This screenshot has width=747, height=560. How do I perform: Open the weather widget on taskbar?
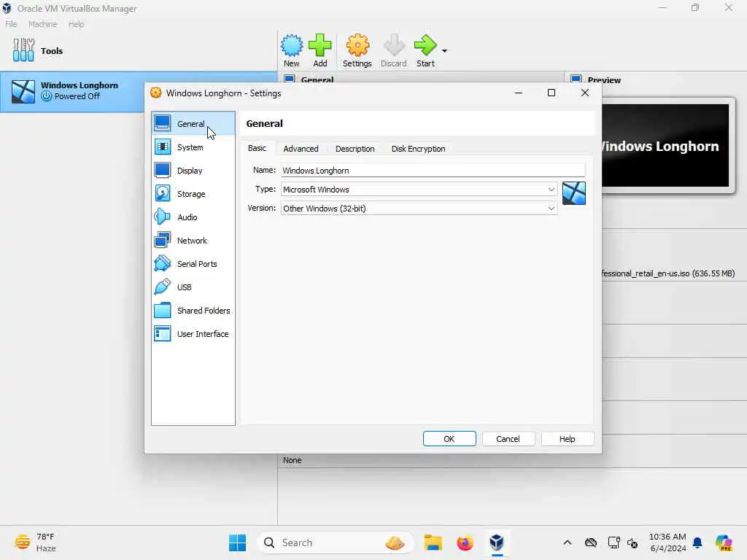point(35,542)
